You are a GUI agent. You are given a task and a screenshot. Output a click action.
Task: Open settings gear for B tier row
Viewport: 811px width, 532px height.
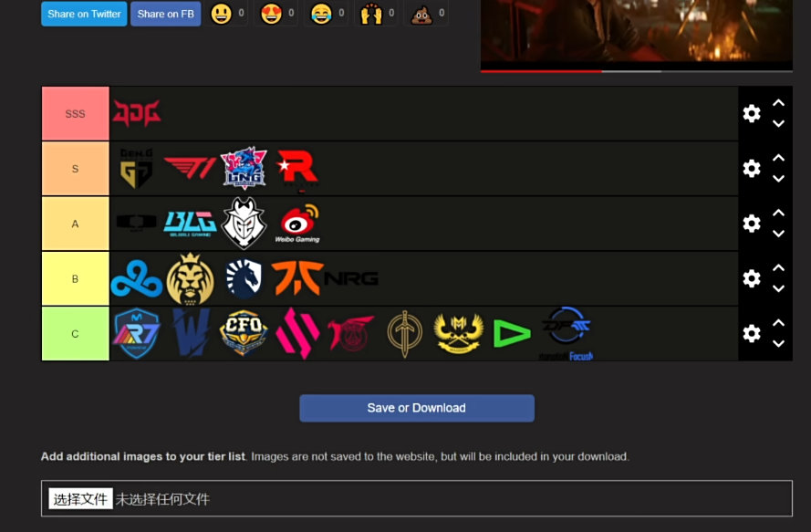752,278
